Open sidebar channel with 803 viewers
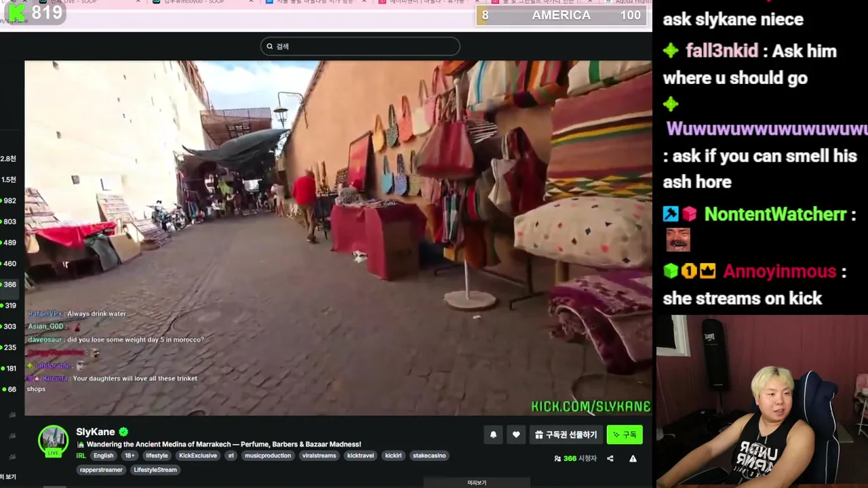 tap(9, 222)
